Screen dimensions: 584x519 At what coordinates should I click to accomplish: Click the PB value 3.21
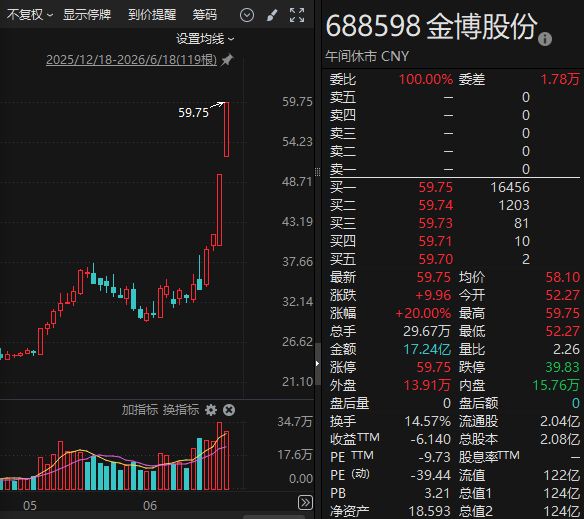437,493
